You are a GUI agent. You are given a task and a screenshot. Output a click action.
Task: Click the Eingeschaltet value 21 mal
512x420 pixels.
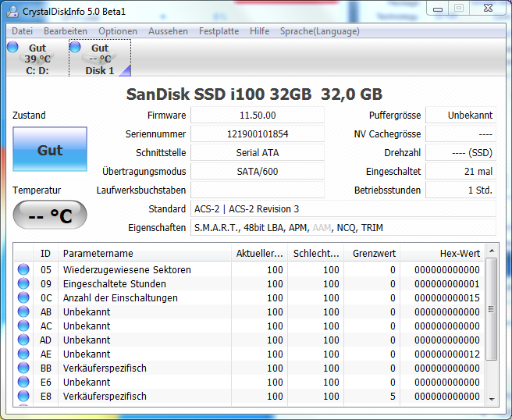(x=460, y=171)
